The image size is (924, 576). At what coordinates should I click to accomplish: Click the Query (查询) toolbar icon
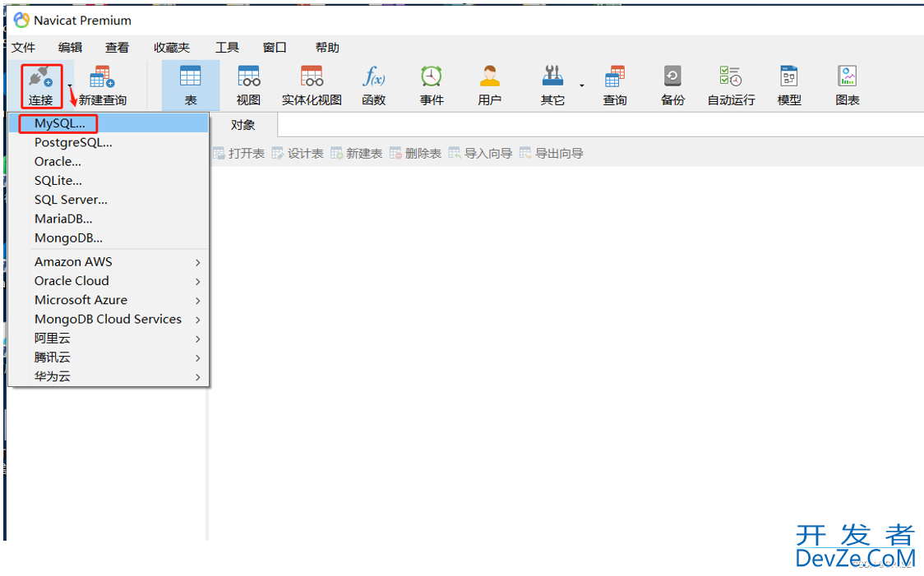pos(615,76)
